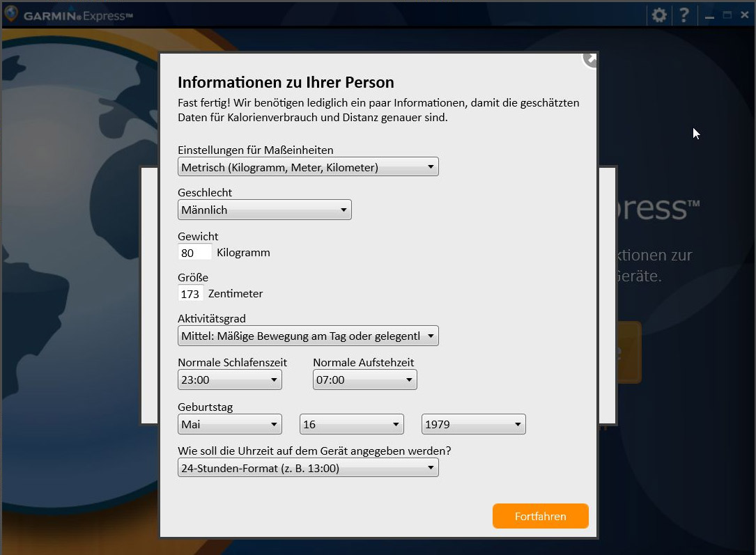Maximize the Garmin Express window
756x555 pixels.
727,15
